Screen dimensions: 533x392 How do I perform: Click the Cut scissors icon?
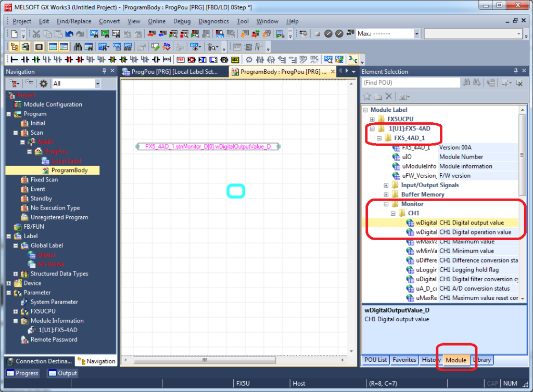[x=36, y=34]
